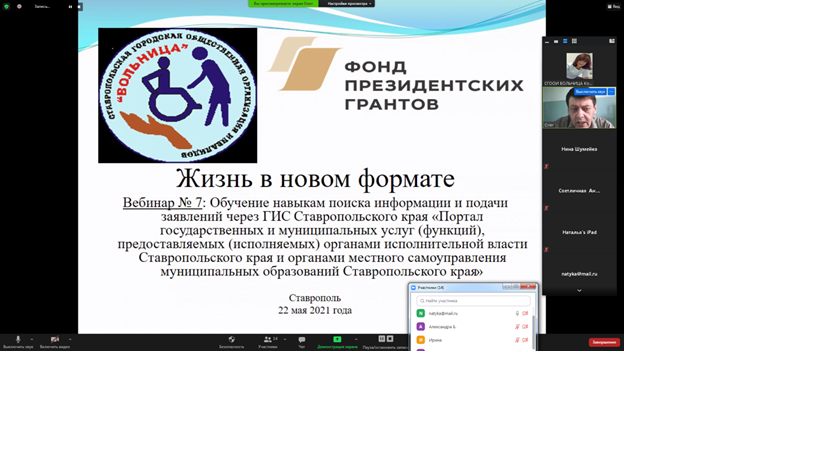Open the 'Участники' participants icon in toolbar
This screenshot has width=819, height=460.
(x=268, y=340)
